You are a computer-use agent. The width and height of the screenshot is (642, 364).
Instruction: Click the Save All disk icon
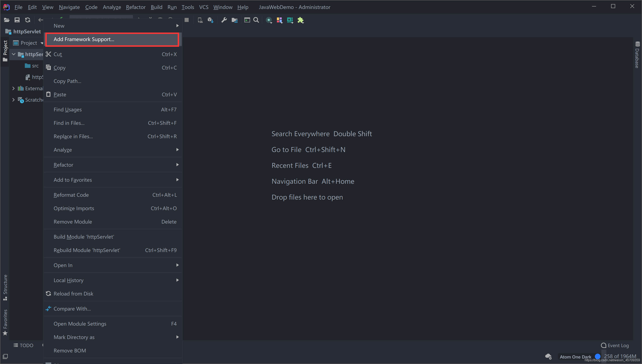click(17, 20)
